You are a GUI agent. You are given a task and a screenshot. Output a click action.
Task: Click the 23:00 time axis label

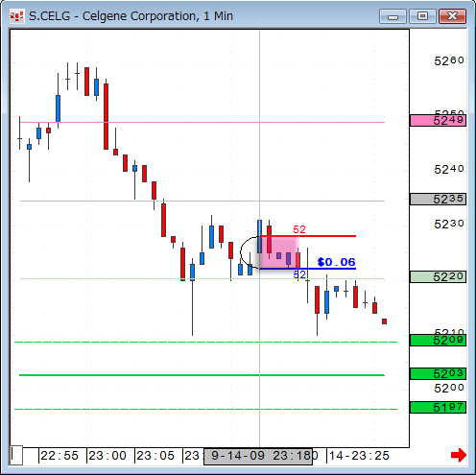[107, 456]
